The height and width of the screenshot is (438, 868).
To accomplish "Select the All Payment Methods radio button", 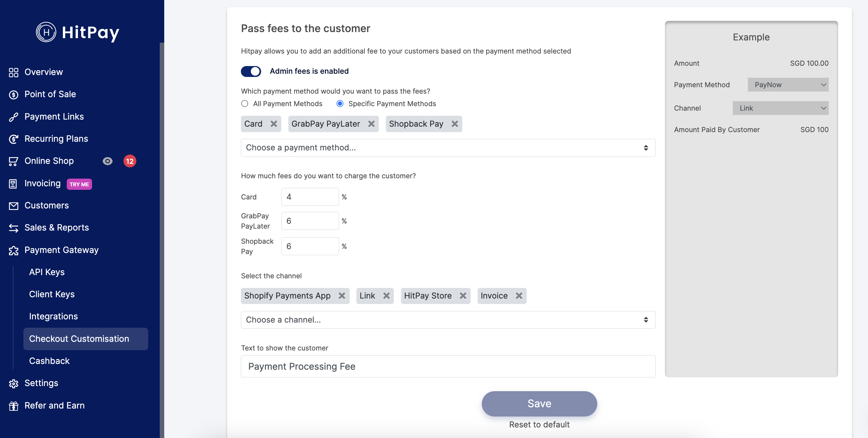I will click(245, 104).
